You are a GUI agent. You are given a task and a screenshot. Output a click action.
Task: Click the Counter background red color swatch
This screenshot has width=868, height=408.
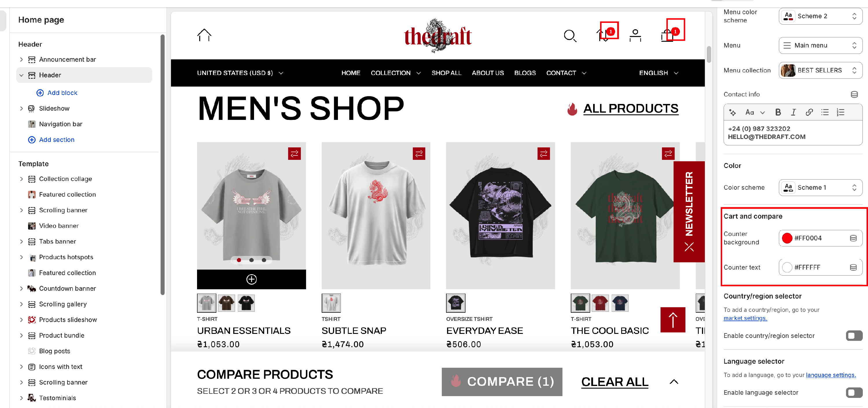(x=787, y=238)
